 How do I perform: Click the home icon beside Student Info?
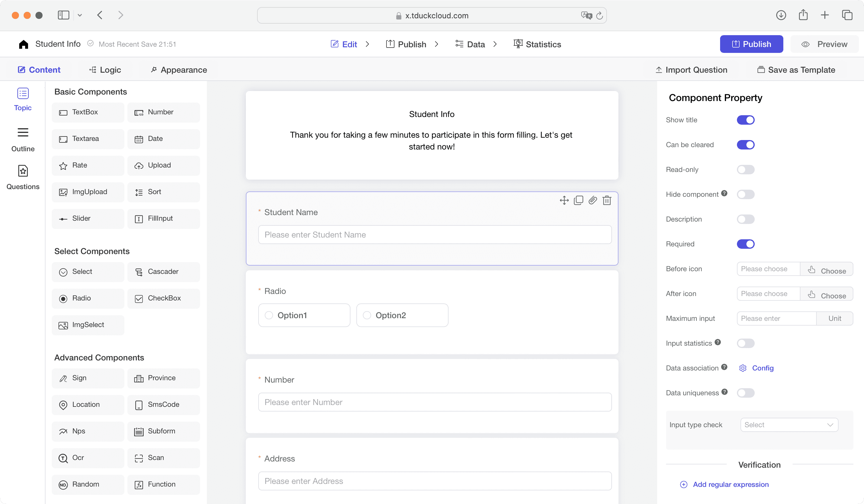(23, 44)
